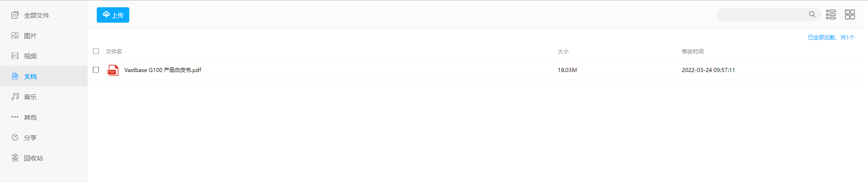Switch to list view layout
Viewport: 868px width, 183px height.
click(831, 14)
